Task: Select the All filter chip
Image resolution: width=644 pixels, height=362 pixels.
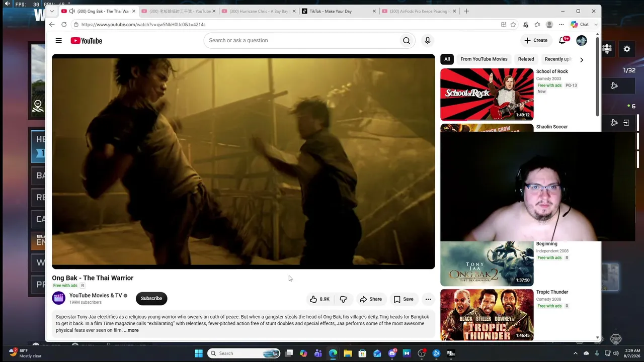Action: click(447, 59)
